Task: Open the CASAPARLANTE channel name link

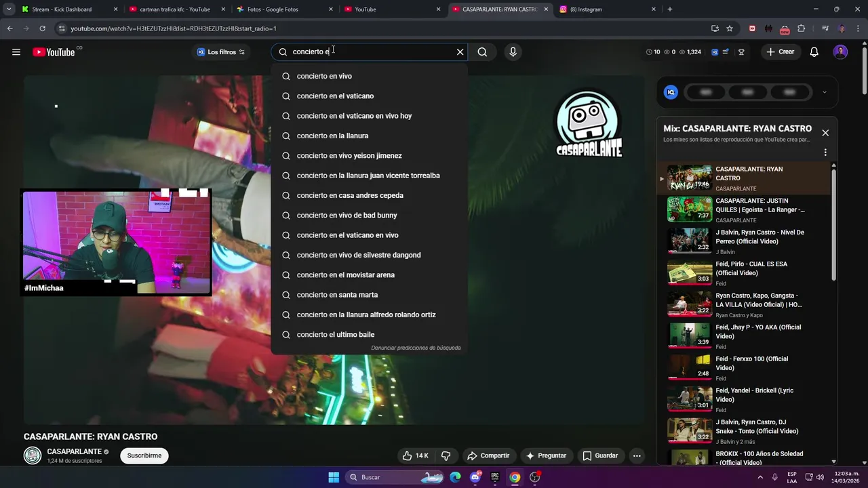Action: tap(75, 451)
